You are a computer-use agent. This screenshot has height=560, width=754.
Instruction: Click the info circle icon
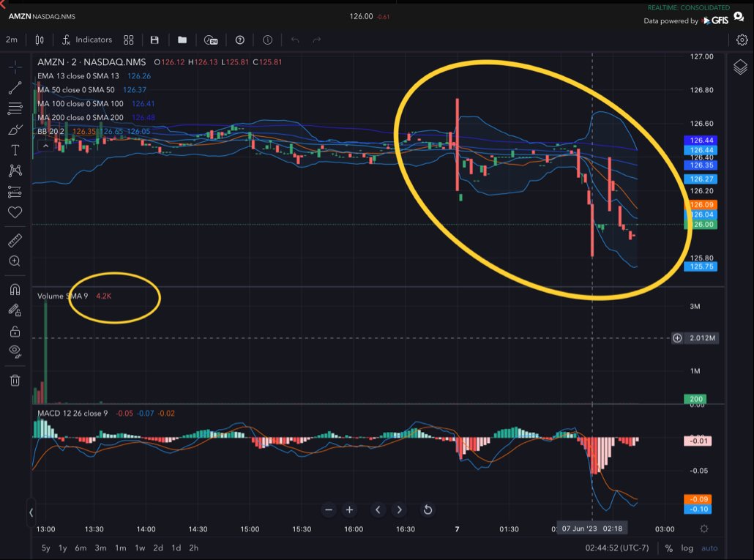tap(267, 40)
